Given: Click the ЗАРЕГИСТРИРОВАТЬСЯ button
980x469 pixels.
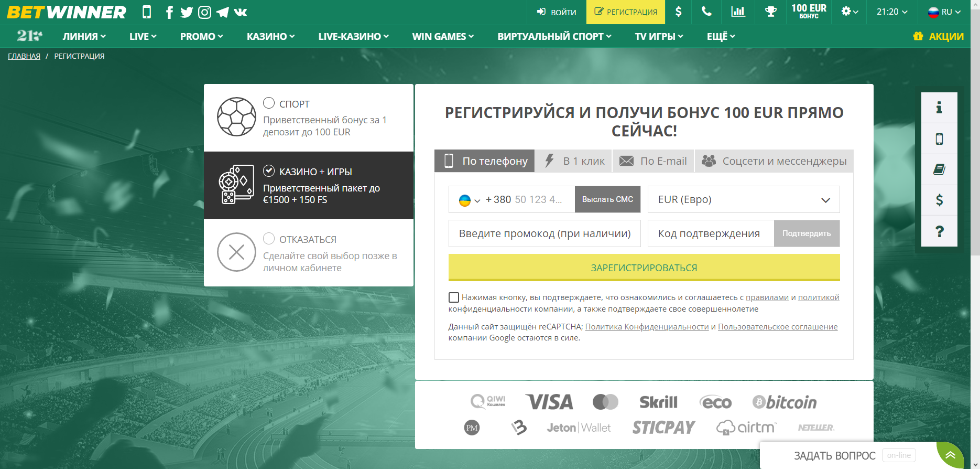Looking at the screenshot, I should 644,268.
